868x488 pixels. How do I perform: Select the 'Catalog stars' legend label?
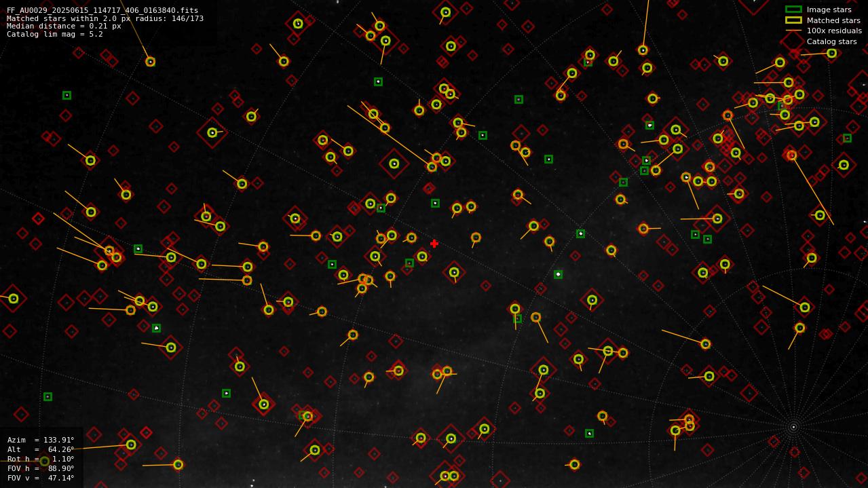click(x=831, y=41)
